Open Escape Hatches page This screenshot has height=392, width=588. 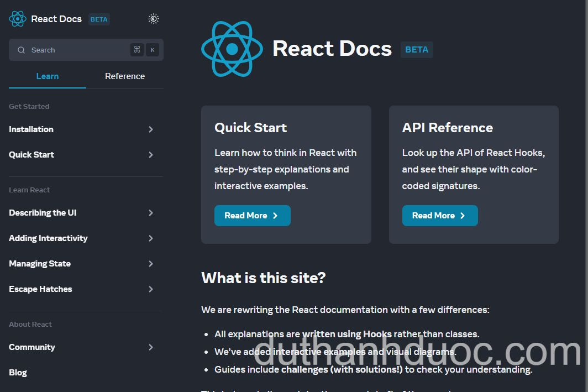click(40, 289)
